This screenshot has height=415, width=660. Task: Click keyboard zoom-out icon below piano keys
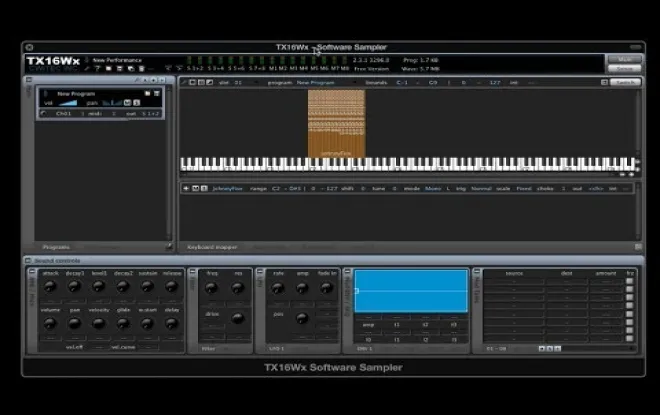(x=622, y=174)
